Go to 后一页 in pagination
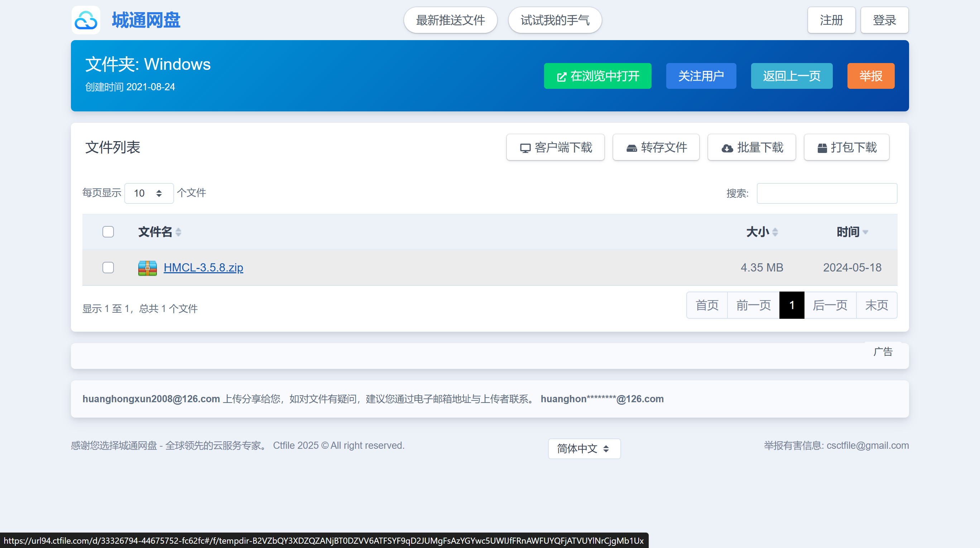 [830, 306]
